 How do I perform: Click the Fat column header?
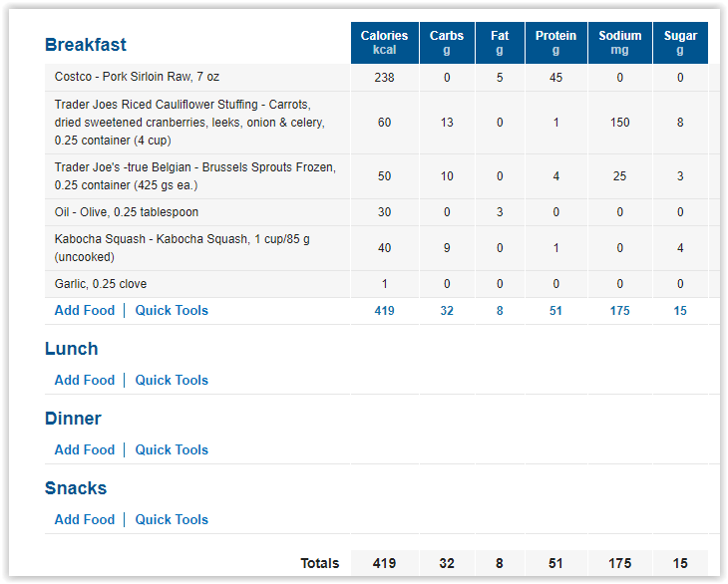[500, 43]
